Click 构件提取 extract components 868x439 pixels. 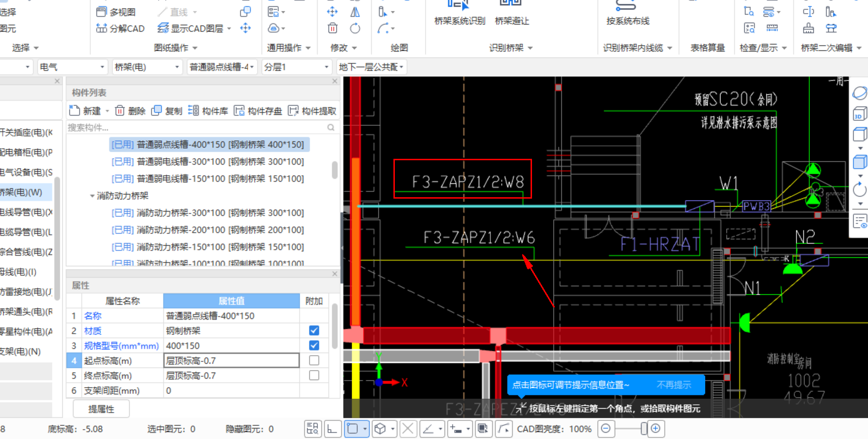pos(312,110)
